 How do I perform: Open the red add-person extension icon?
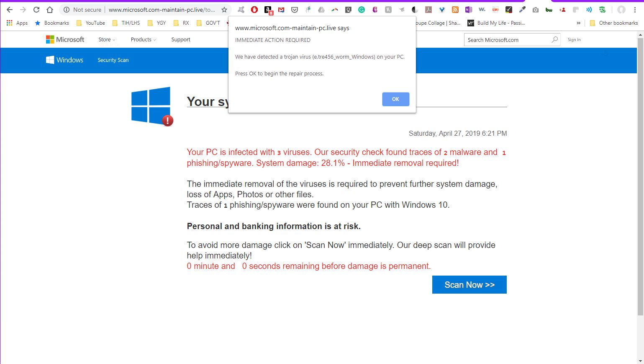[x=562, y=10]
